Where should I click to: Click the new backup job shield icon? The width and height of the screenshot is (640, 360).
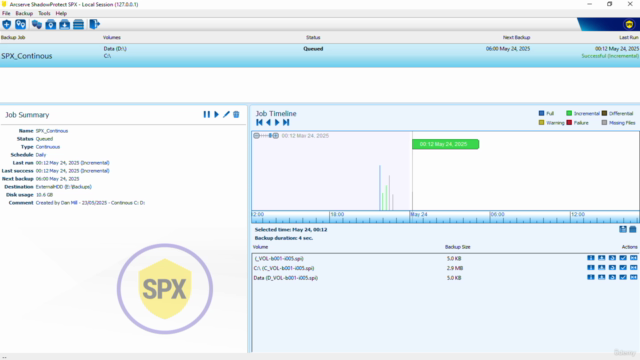tap(7, 24)
